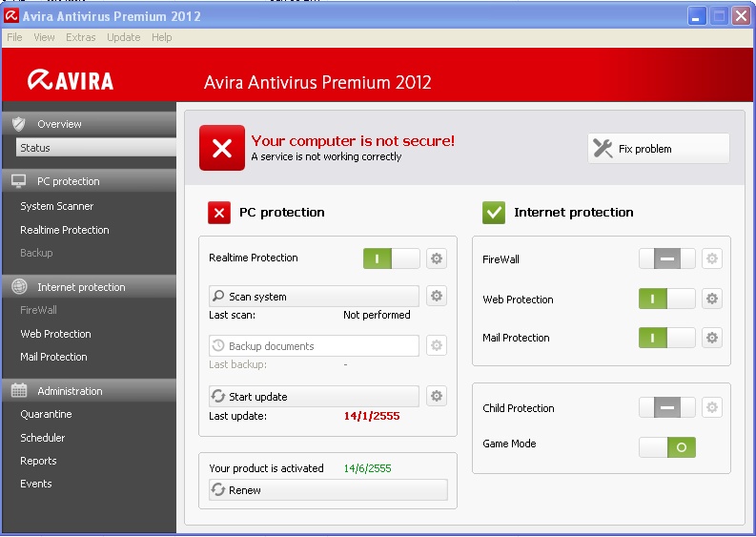Screen dimensions: 756x537
Task: Click the Avira logo in the red banner
Action: coord(71,80)
